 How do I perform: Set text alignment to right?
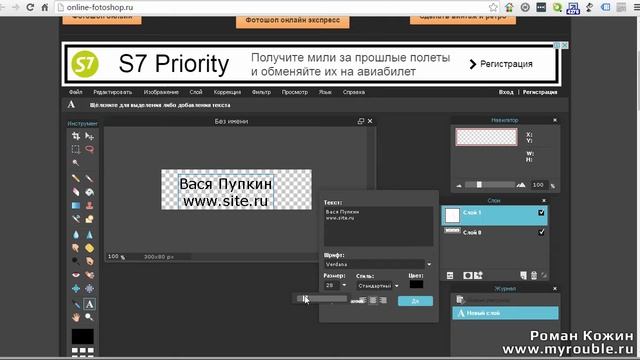(x=383, y=300)
